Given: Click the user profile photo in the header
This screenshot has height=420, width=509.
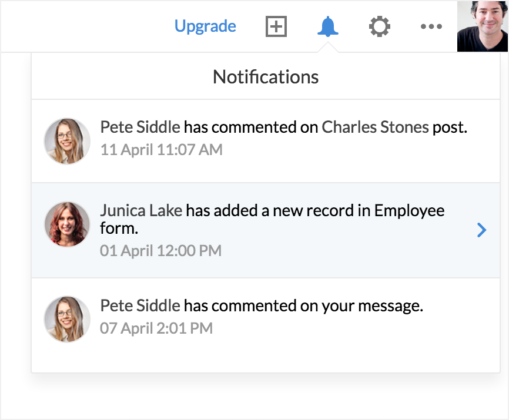Looking at the screenshot, I should click(482, 26).
